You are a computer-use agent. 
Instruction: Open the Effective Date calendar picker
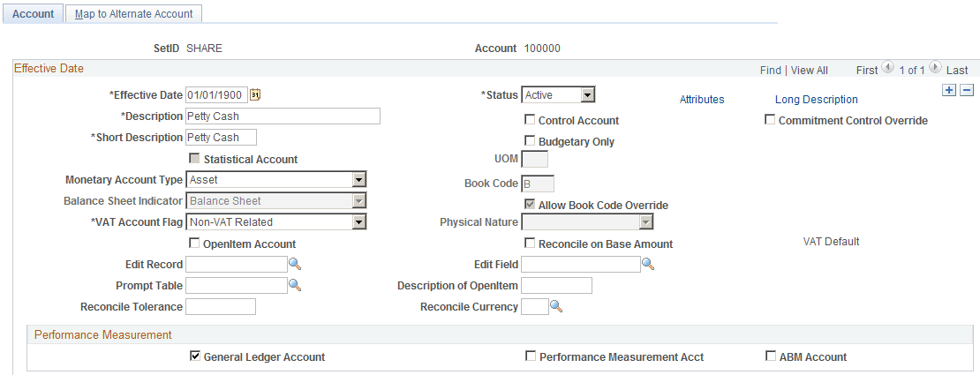pyautogui.click(x=255, y=95)
